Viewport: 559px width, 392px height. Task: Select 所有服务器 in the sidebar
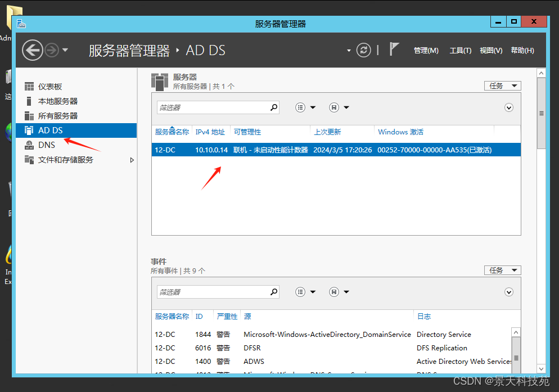click(76, 116)
